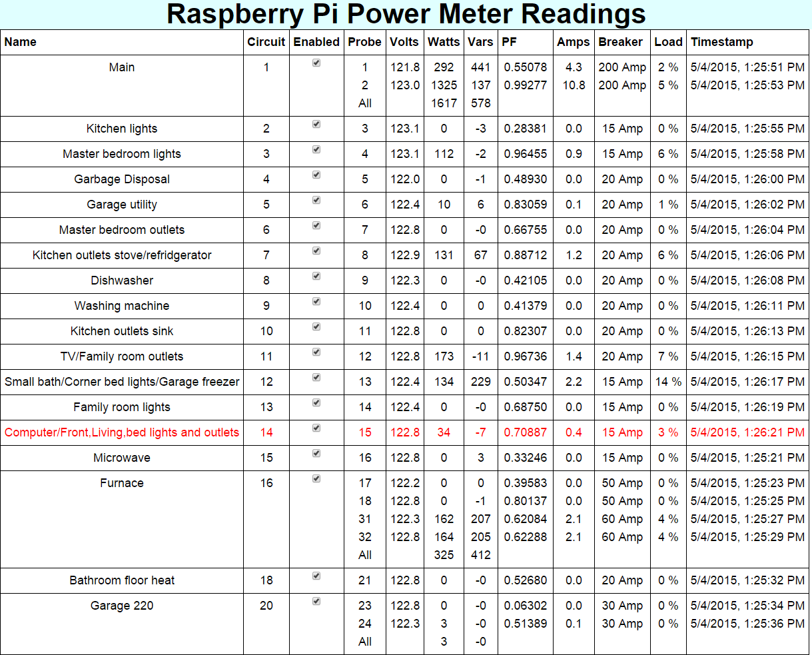
Task: Click the Garage utility name cell
Action: point(122,205)
